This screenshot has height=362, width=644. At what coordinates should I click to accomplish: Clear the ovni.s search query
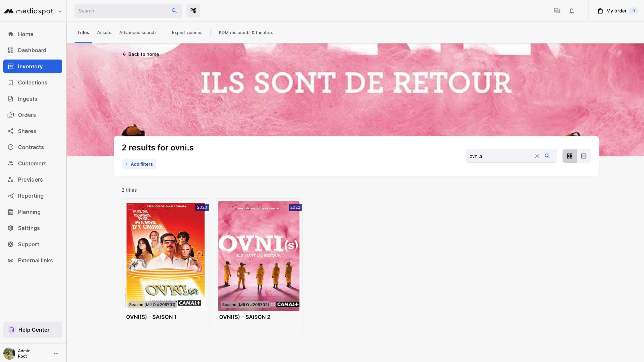point(537,156)
